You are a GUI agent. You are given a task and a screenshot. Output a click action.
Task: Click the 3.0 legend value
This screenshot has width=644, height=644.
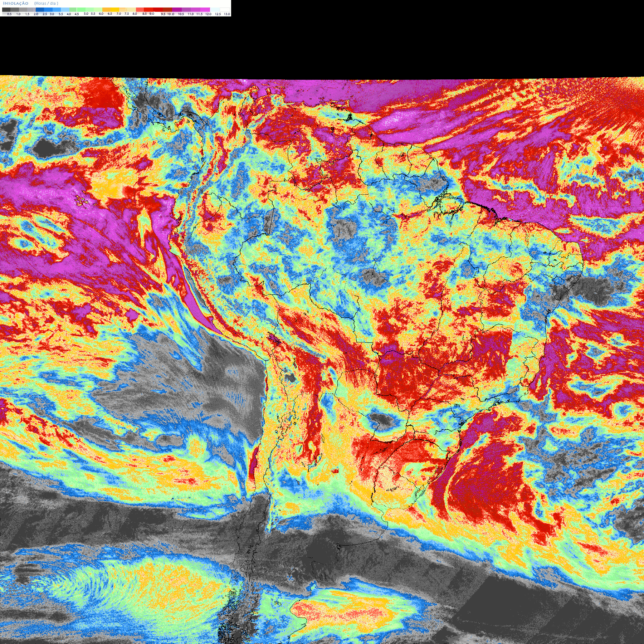click(x=52, y=14)
